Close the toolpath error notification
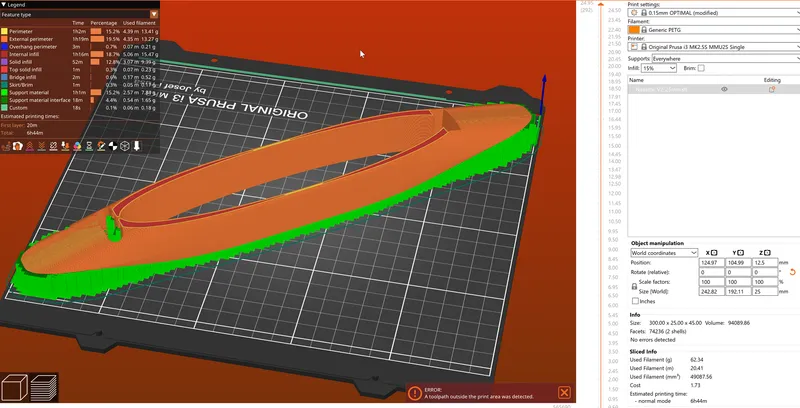 point(564,393)
